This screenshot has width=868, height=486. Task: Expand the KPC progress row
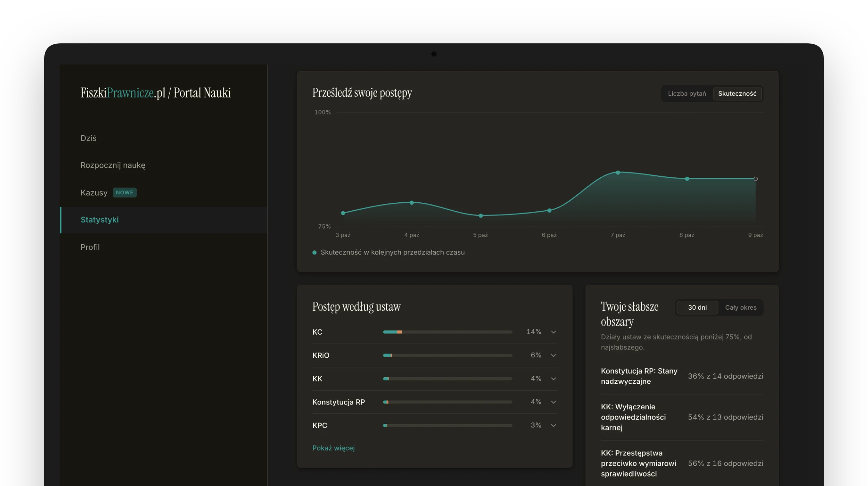pos(553,426)
